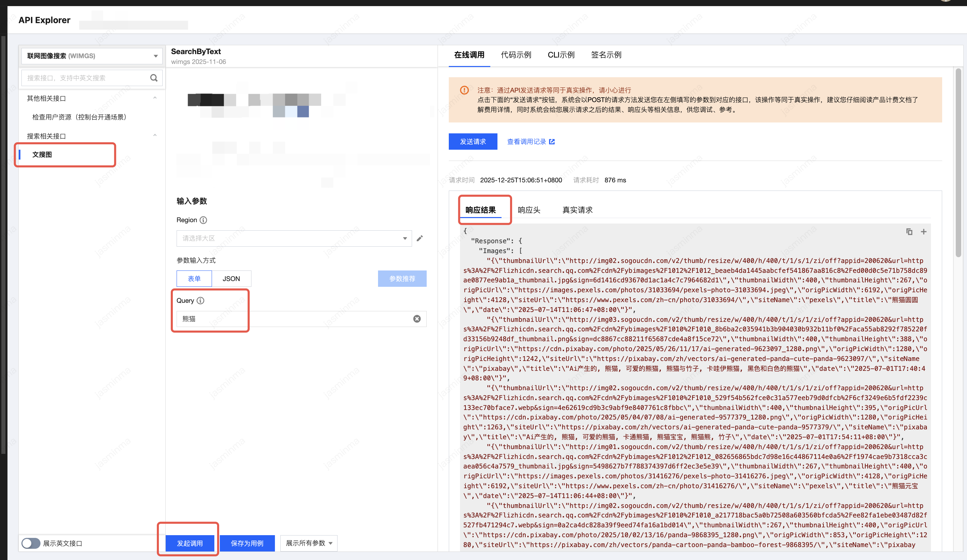Screen dimensions: 967x560
Task: Open the 联网图像搜索 (WIMGS) product dropdown
Action: tap(91, 56)
